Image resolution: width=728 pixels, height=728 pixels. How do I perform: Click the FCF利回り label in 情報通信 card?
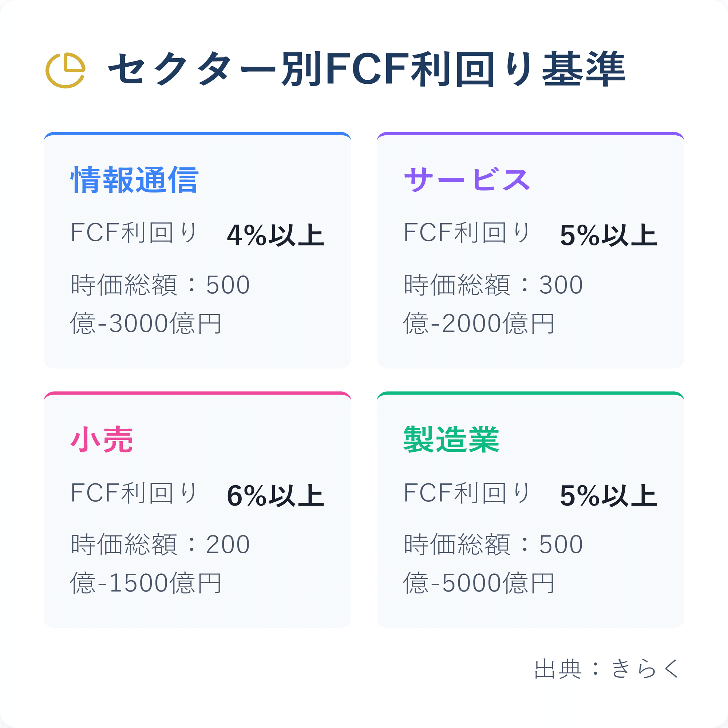[x=134, y=233]
